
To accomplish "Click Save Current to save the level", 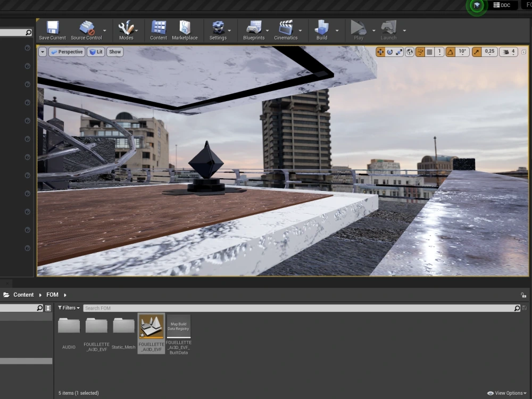I will [52, 29].
